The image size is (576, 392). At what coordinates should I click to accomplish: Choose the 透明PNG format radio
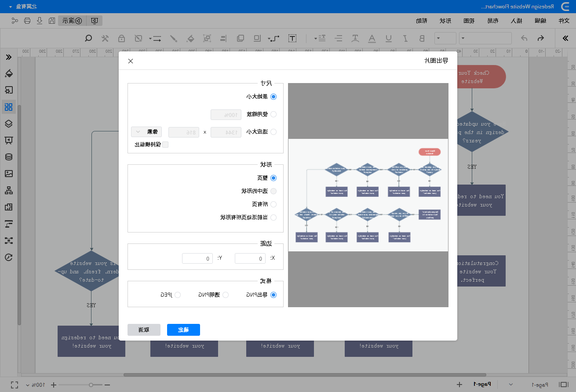pyautogui.click(x=226, y=295)
